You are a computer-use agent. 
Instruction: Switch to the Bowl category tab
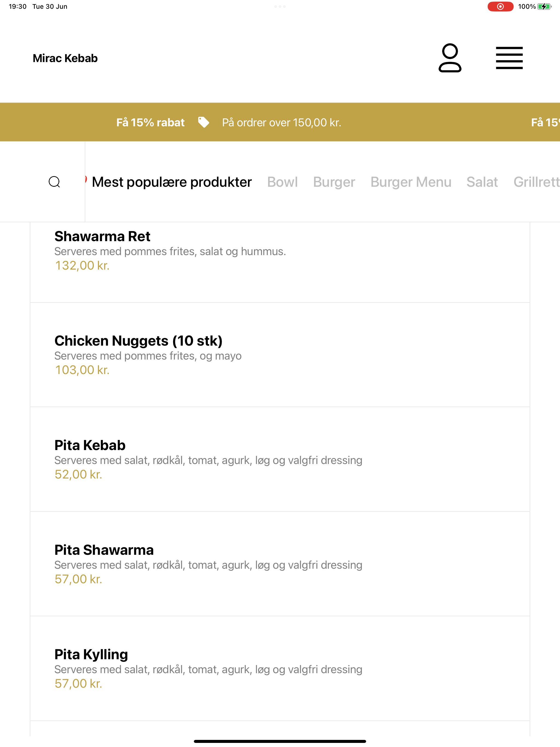click(x=282, y=182)
